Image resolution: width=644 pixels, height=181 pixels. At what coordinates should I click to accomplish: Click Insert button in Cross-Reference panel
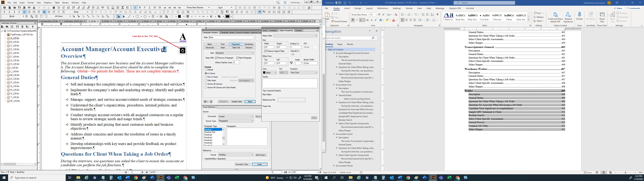pos(259,164)
